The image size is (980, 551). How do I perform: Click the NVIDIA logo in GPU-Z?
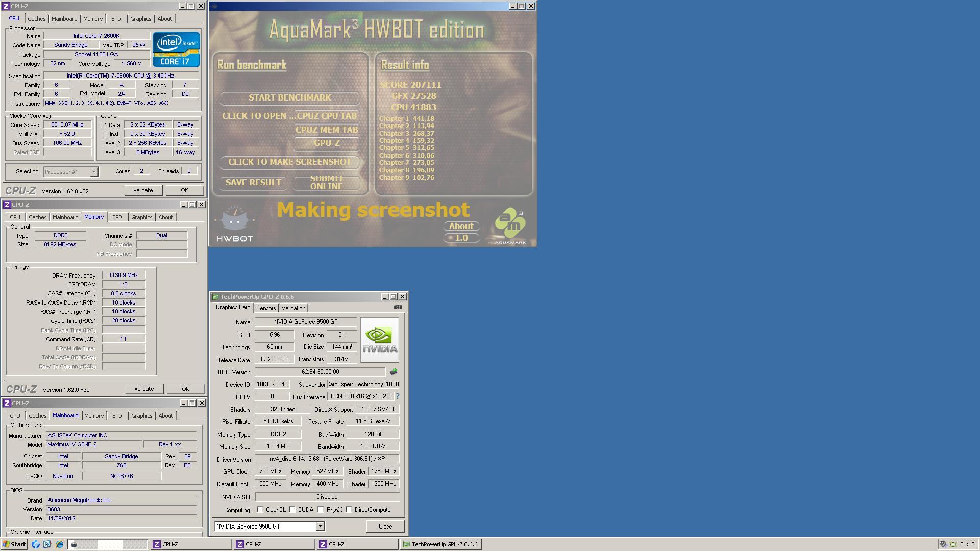(380, 340)
